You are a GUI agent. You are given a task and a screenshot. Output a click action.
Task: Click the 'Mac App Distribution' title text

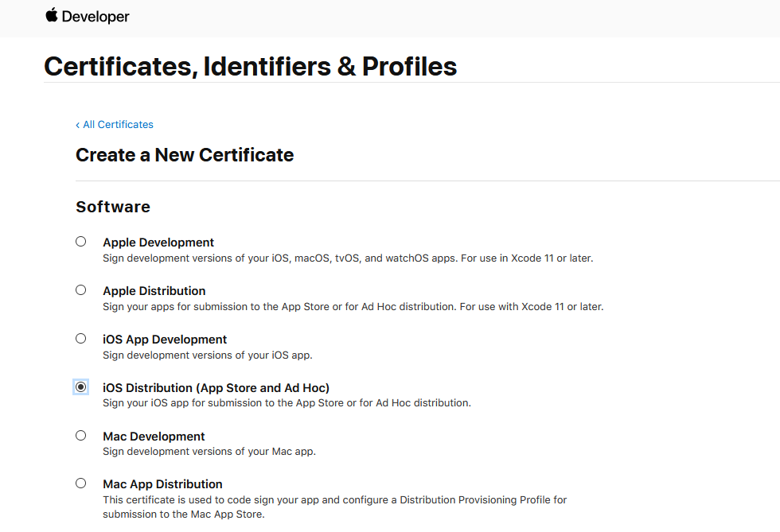(162, 484)
